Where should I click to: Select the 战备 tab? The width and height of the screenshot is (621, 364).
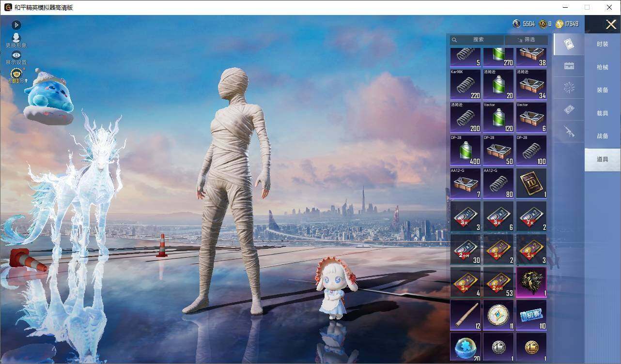tap(603, 136)
